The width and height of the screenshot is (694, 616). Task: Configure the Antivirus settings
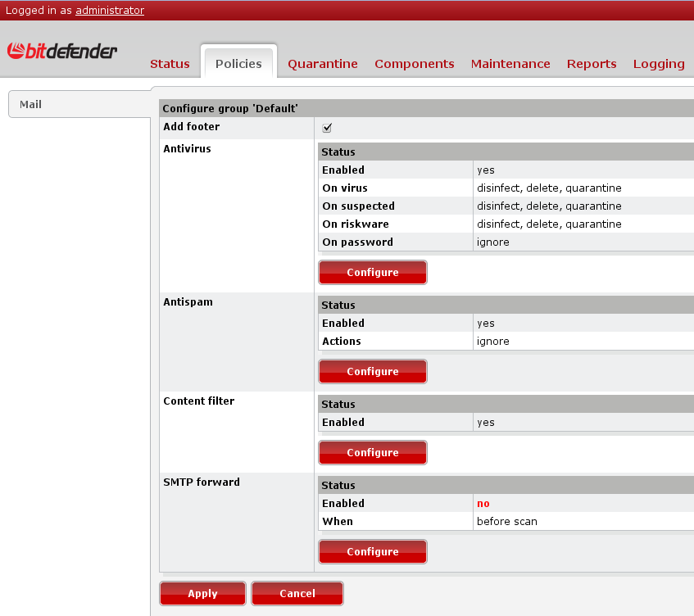372,273
